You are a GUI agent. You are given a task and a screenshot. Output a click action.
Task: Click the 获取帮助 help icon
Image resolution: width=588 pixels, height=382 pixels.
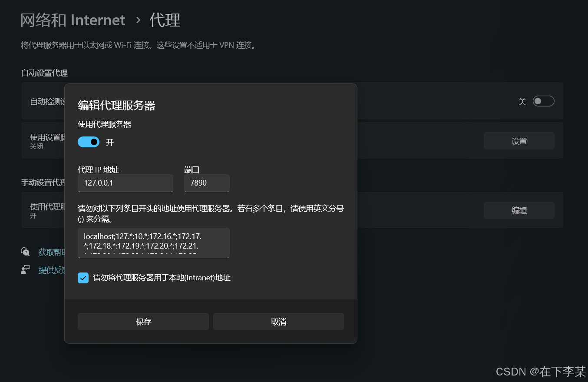point(25,252)
